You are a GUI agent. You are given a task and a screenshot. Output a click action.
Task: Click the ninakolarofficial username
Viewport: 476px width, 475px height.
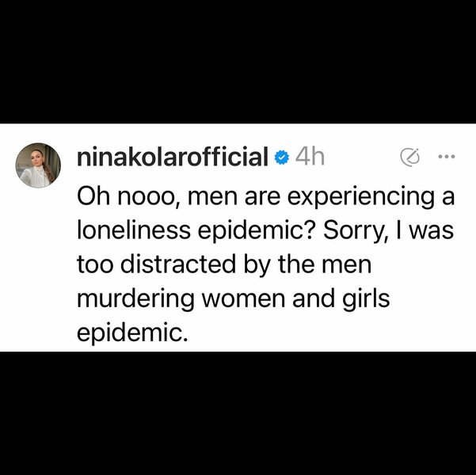[173, 158]
